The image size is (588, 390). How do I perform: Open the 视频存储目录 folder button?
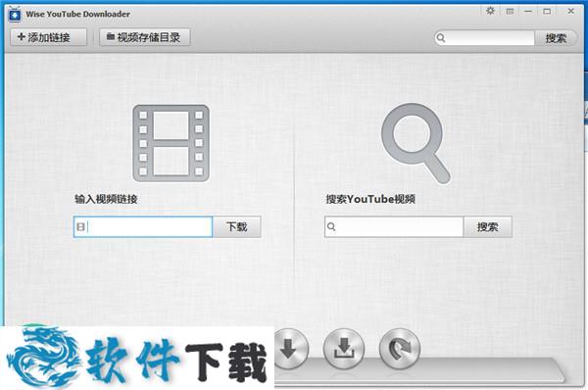(144, 37)
